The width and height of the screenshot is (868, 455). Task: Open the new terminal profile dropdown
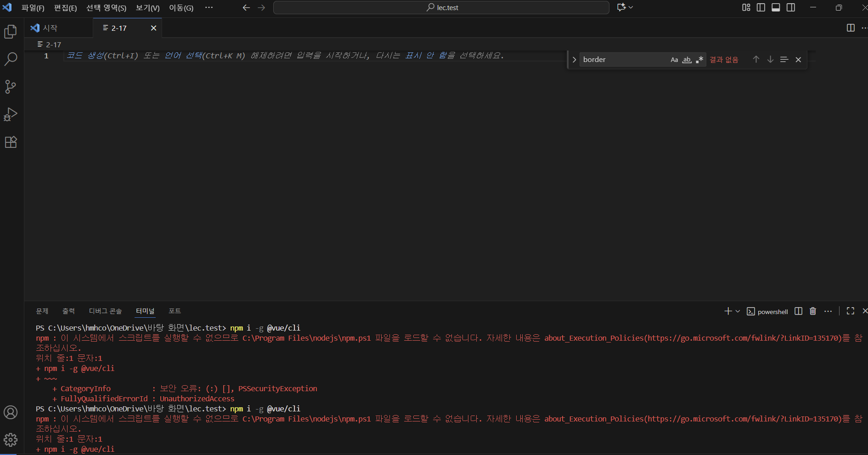pos(738,311)
